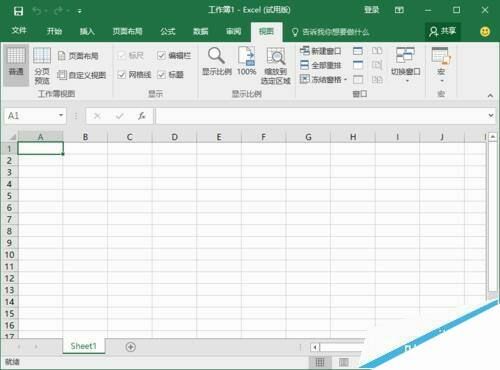Screen dimensions: 500x370
Task: Click the vertical scrollbar thumb
Action: point(493,216)
